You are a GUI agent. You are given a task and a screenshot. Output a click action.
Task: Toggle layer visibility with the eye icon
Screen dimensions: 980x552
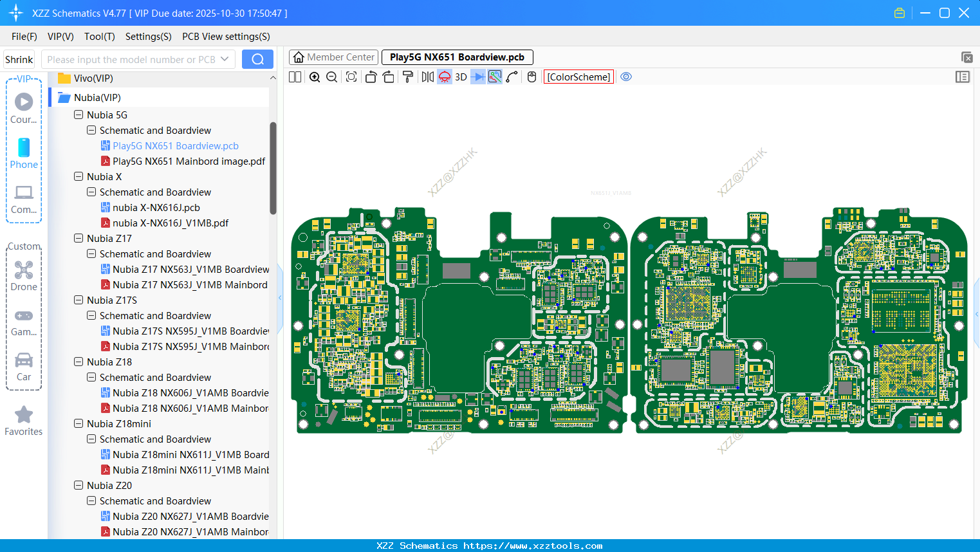click(x=626, y=77)
